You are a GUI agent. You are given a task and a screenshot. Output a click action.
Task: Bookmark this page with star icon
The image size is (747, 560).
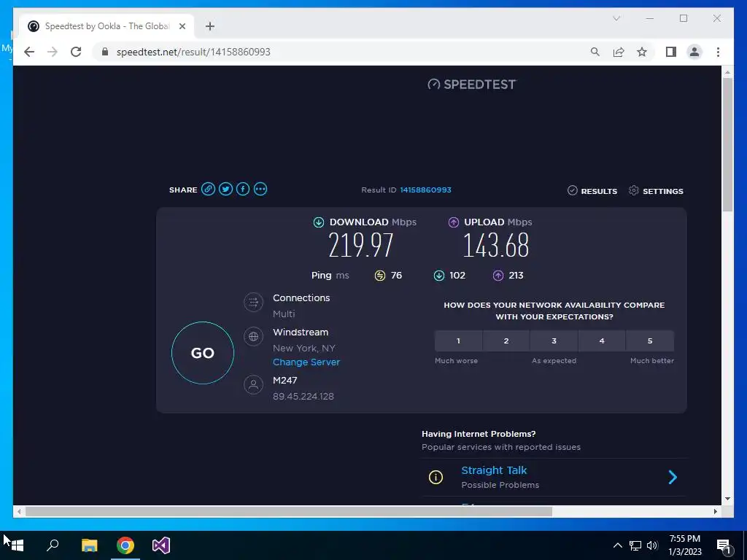click(642, 52)
